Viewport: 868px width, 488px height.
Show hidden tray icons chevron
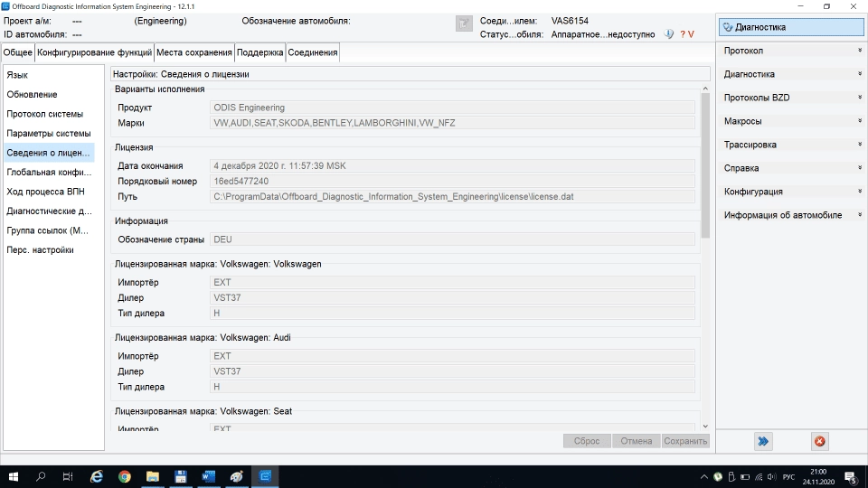pos(703,476)
